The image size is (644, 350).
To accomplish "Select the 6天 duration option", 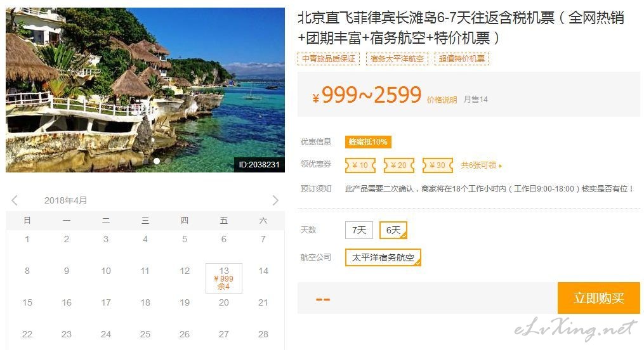I will 393,230.
